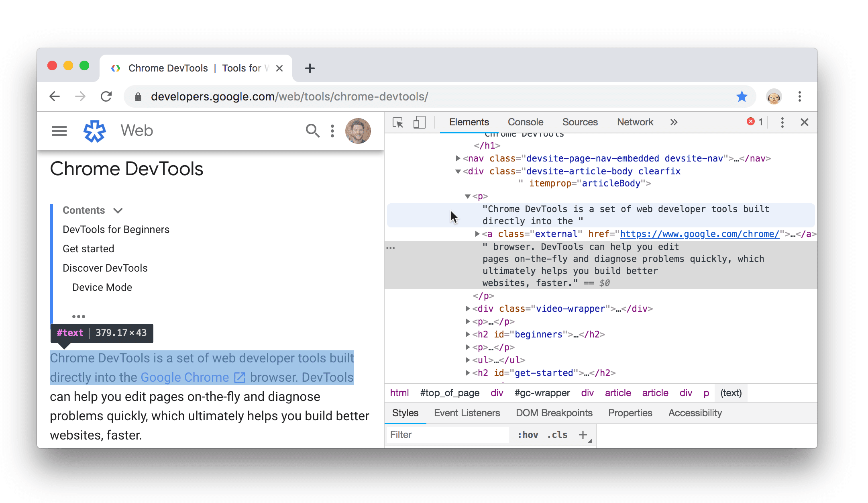Switch to the Network tab
This screenshot has width=868, height=503.
click(x=635, y=122)
